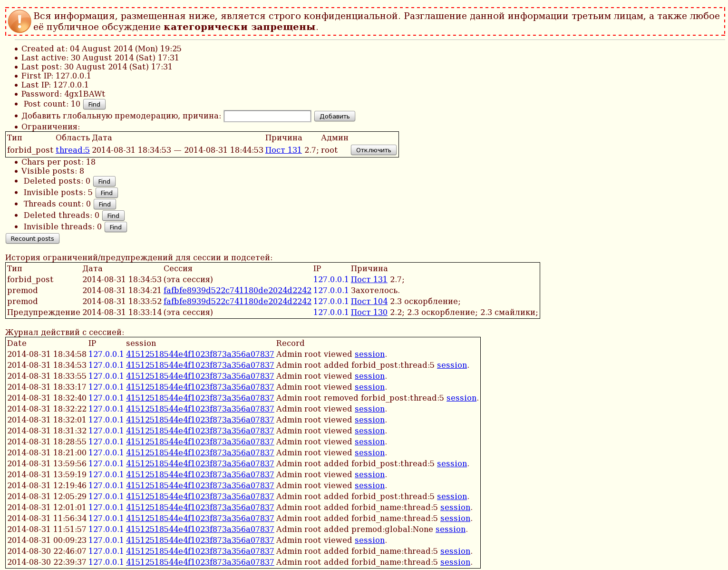
Task: Click IP 127.0.0.1 in 11:56:34 log row
Action: 106,518
